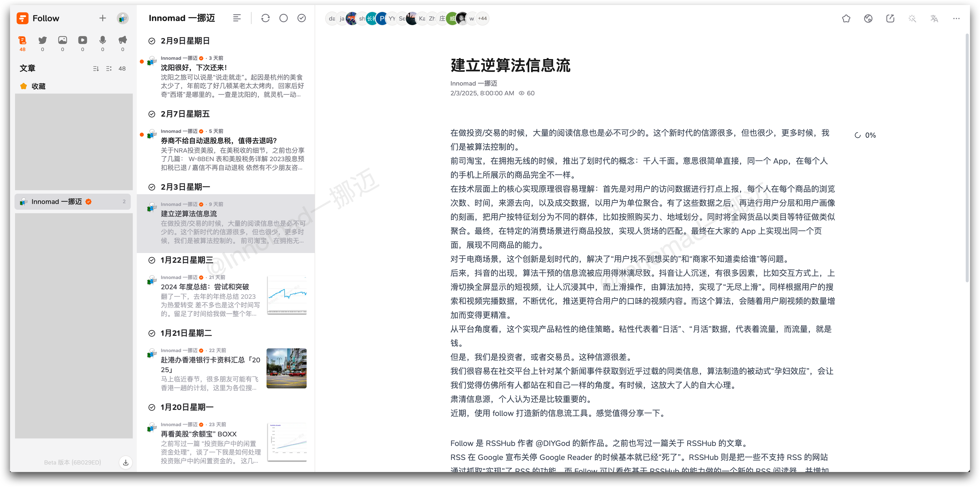Open article 再看美股"余额宝" BOXX
Screen dimensions: 980x487
226,443
